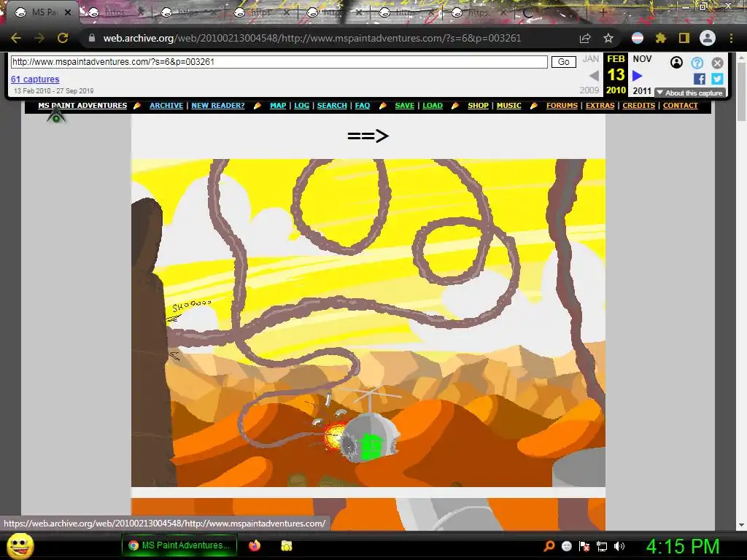
Task: Open the yellow folder taskbar icon
Action: coord(286,545)
